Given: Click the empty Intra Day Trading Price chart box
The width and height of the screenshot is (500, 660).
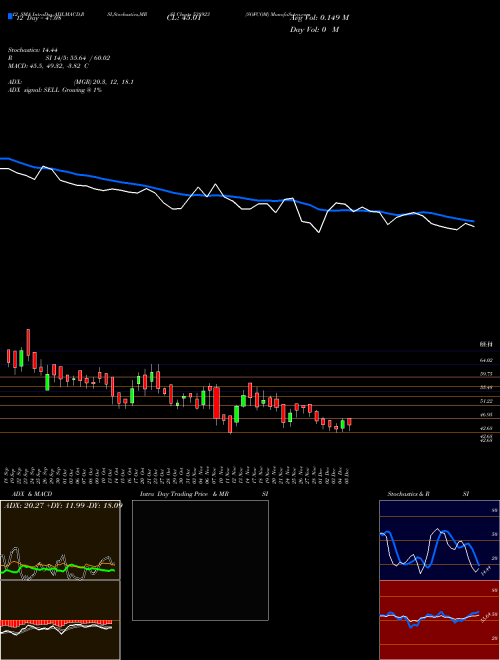Looking at the screenshot, I should (x=200, y=560).
